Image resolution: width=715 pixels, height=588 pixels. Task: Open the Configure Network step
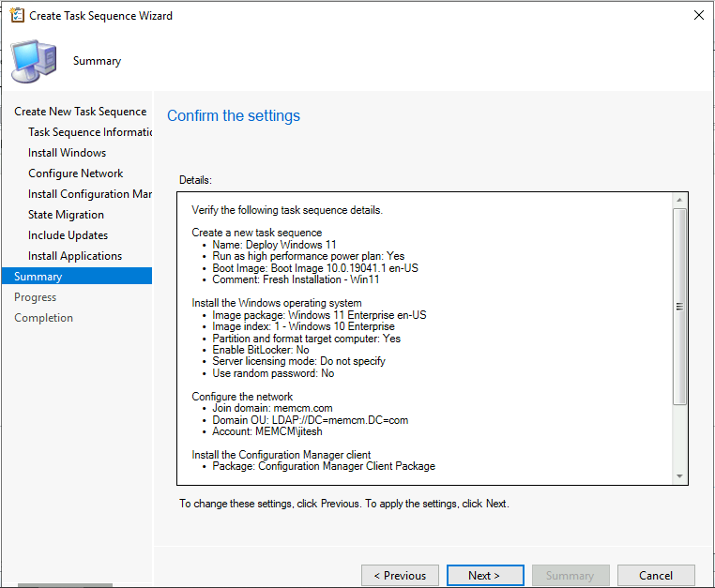(x=76, y=173)
